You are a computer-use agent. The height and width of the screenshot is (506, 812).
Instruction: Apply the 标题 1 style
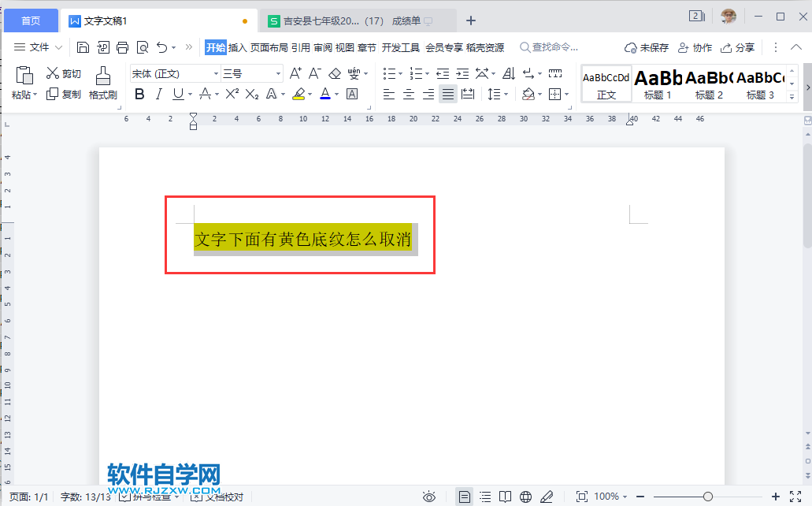point(656,84)
